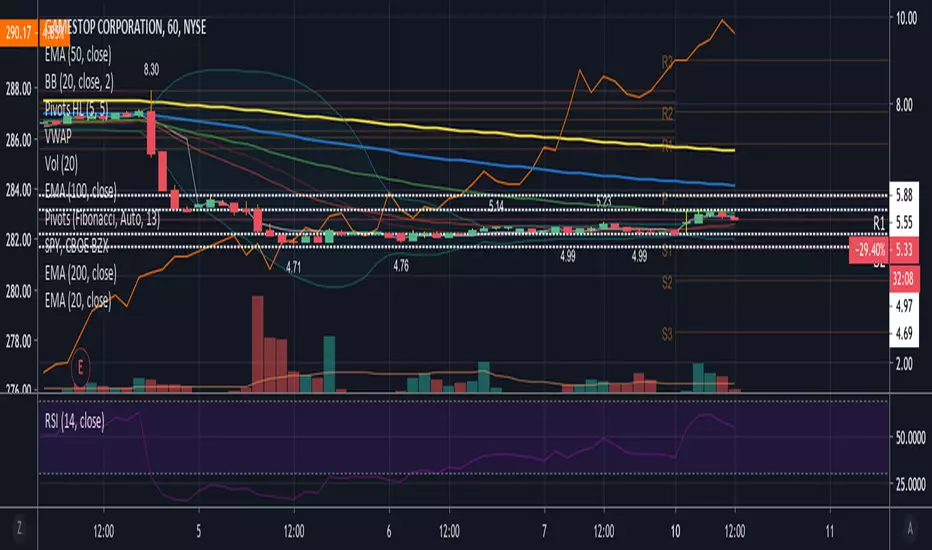
Task: Click the tallest teal volume bar
Action: tap(329, 363)
